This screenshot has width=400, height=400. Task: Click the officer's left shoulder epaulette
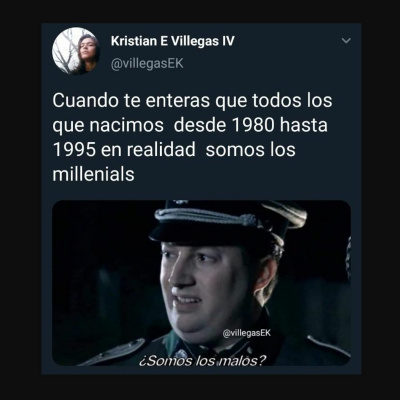tap(328, 345)
